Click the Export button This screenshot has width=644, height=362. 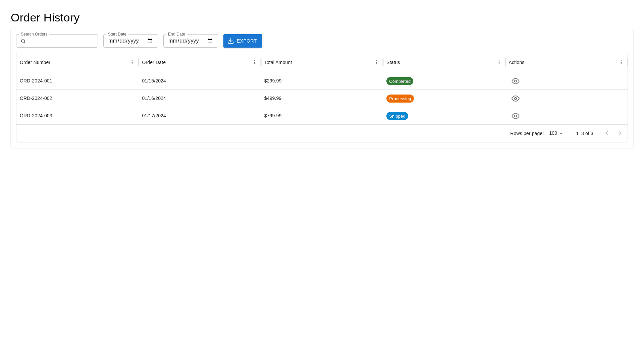(243, 41)
